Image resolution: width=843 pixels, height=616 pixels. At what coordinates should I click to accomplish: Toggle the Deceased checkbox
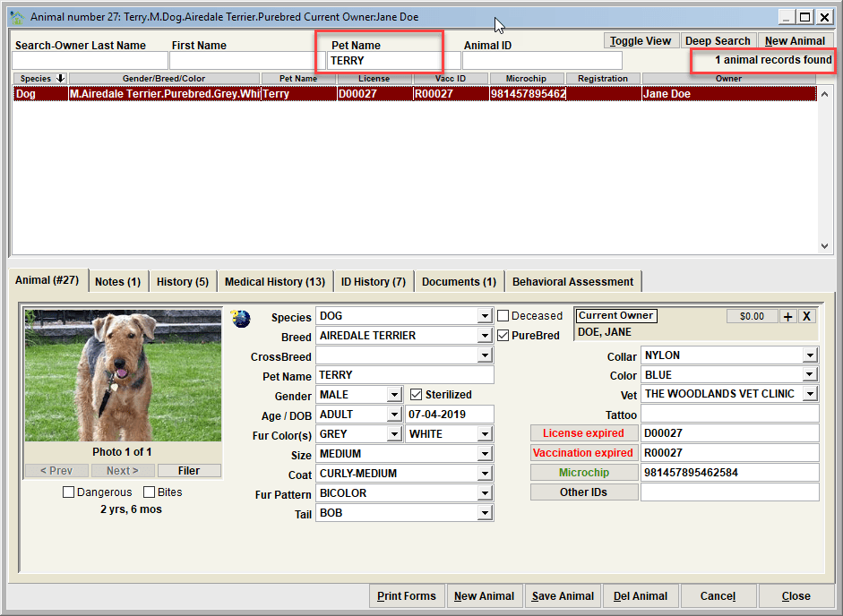503,315
